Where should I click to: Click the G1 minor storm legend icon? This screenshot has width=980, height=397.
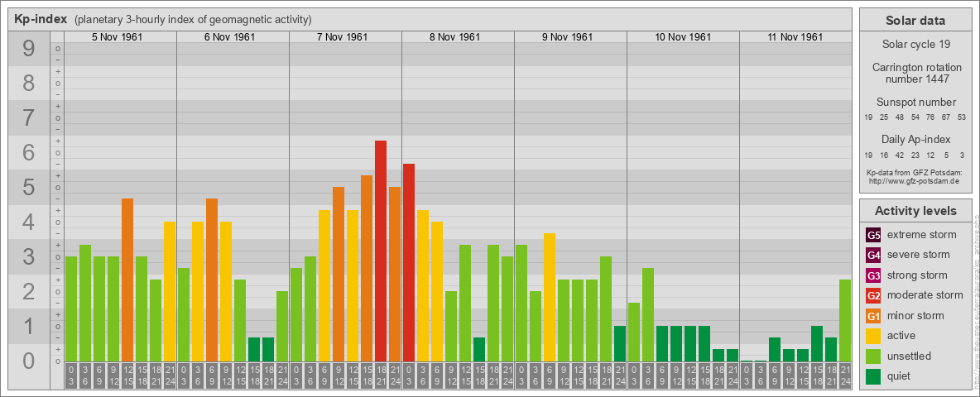click(x=873, y=316)
